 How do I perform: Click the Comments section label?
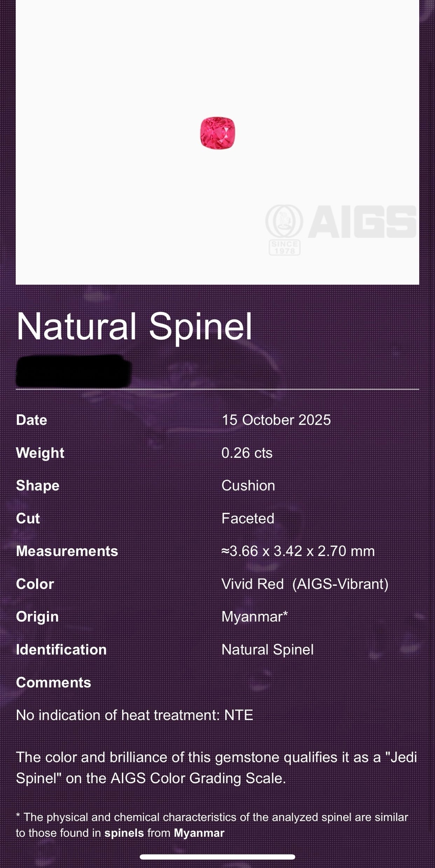pyautogui.click(x=54, y=683)
